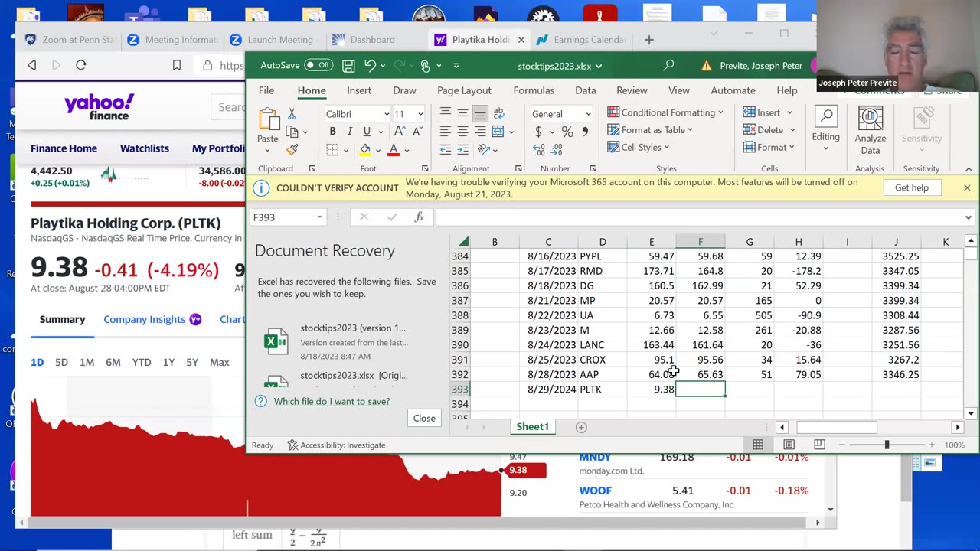
Task: Open Analyze Data tool
Action: point(870,131)
